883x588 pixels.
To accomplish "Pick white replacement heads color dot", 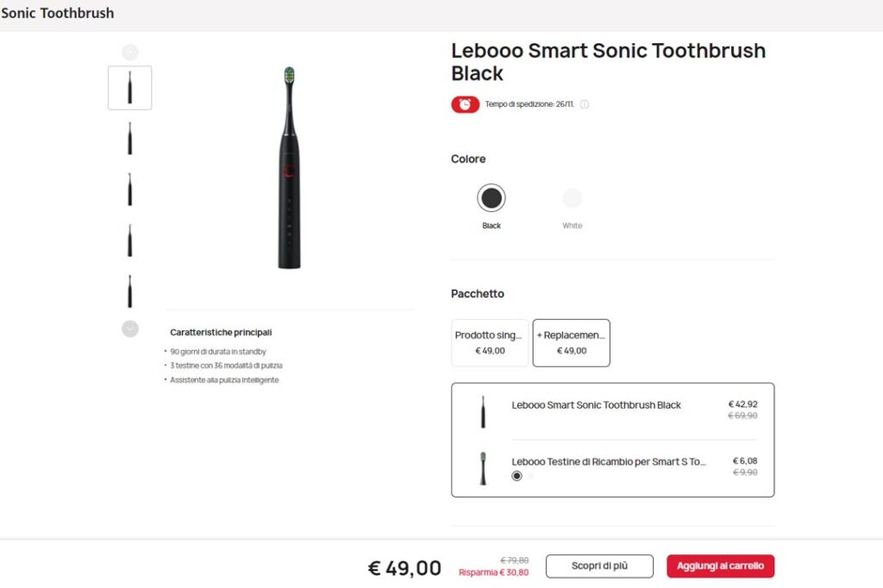I will 531,476.
